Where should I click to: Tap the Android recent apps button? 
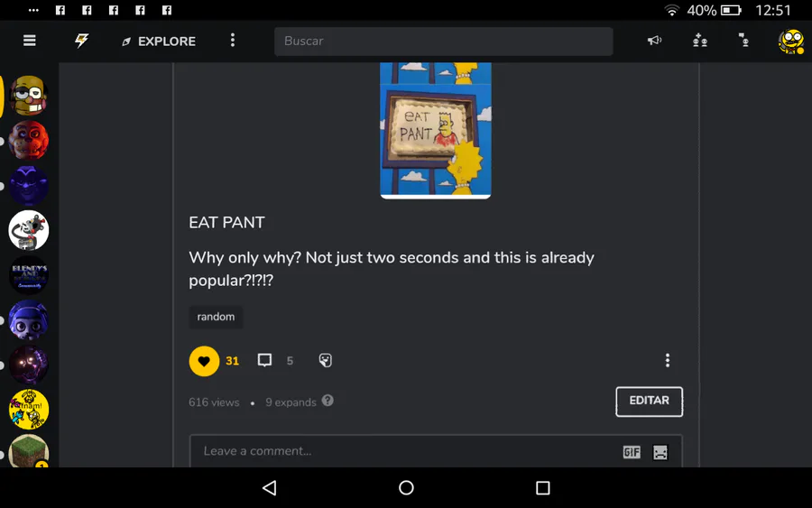point(543,488)
